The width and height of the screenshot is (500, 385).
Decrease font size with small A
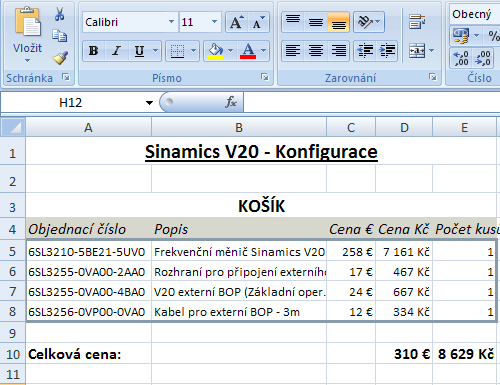pos(259,22)
